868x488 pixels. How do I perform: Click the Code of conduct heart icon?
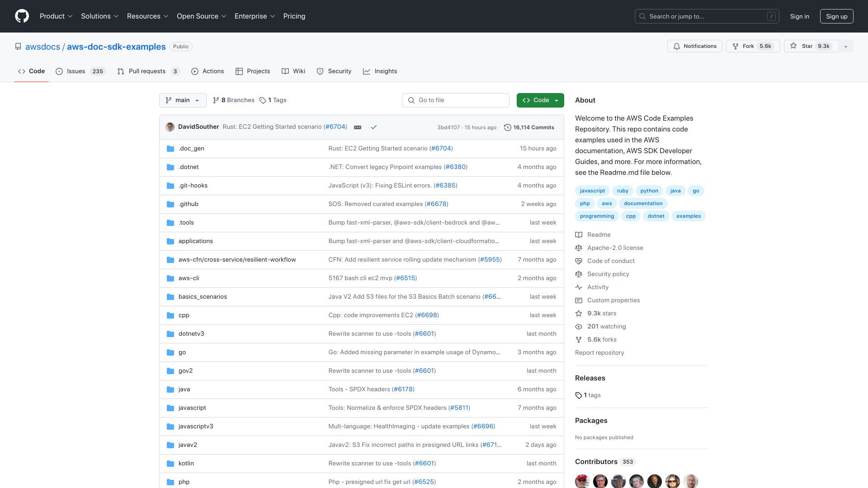[579, 261]
